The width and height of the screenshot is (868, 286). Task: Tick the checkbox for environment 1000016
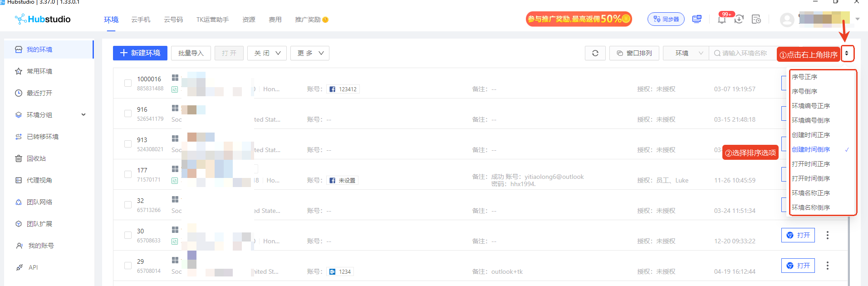click(128, 83)
